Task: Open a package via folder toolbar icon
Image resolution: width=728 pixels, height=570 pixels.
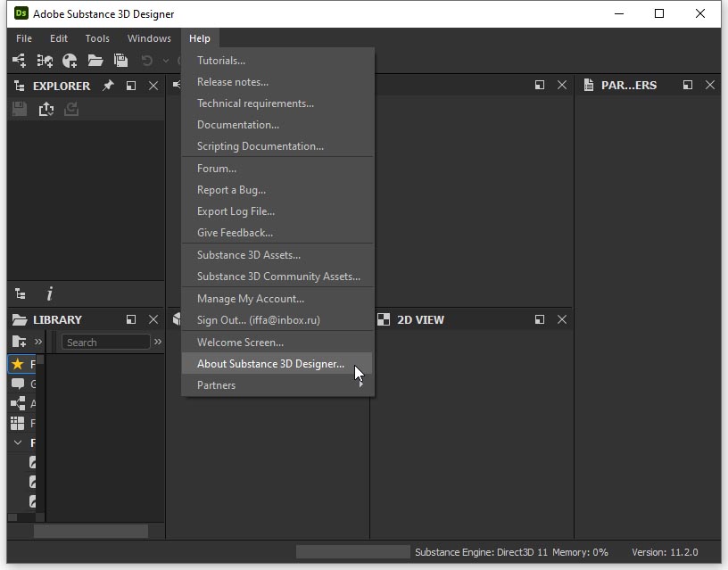Action: (x=95, y=61)
